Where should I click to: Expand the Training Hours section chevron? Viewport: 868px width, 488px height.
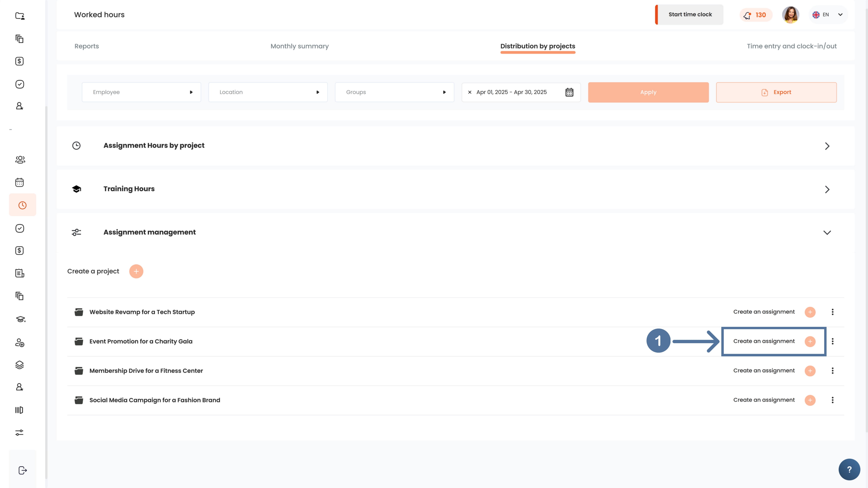click(827, 190)
